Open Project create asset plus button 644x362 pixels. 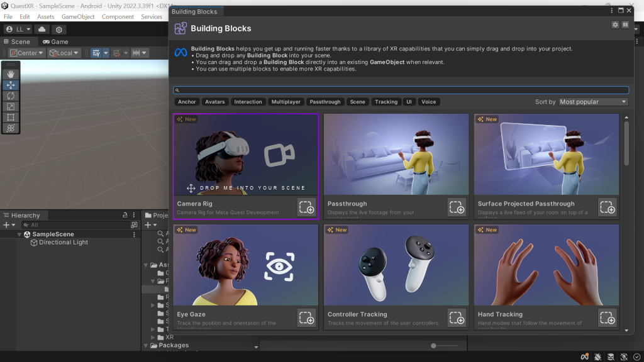click(x=151, y=225)
